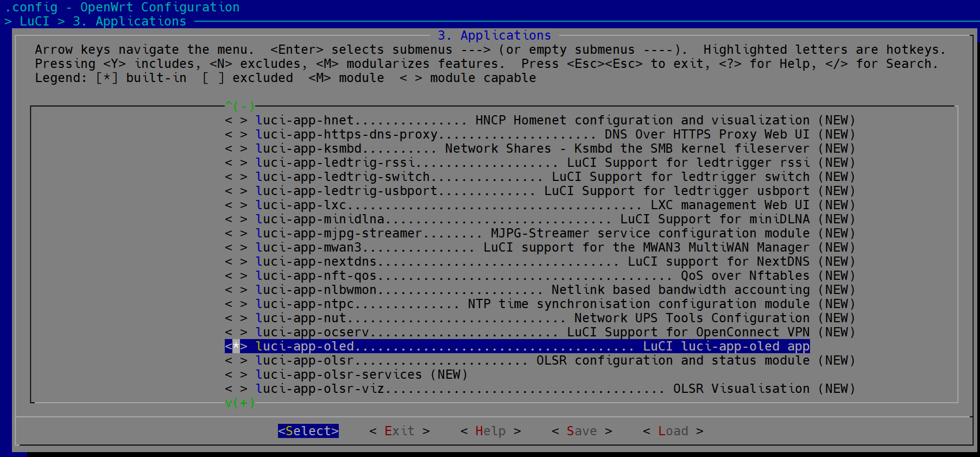Toggle the luci-app-nut selection marker
This screenshot has width=980, height=457.
click(236, 318)
